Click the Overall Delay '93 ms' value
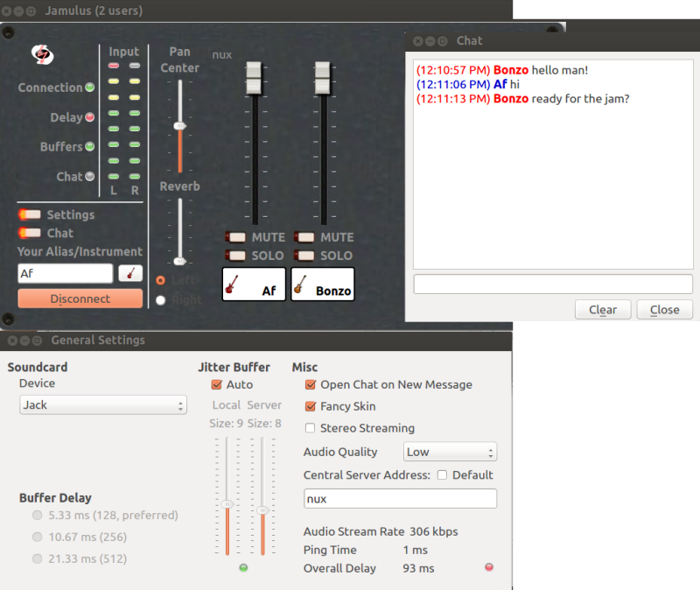The height and width of the screenshot is (590, 700). (x=418, y=568)
